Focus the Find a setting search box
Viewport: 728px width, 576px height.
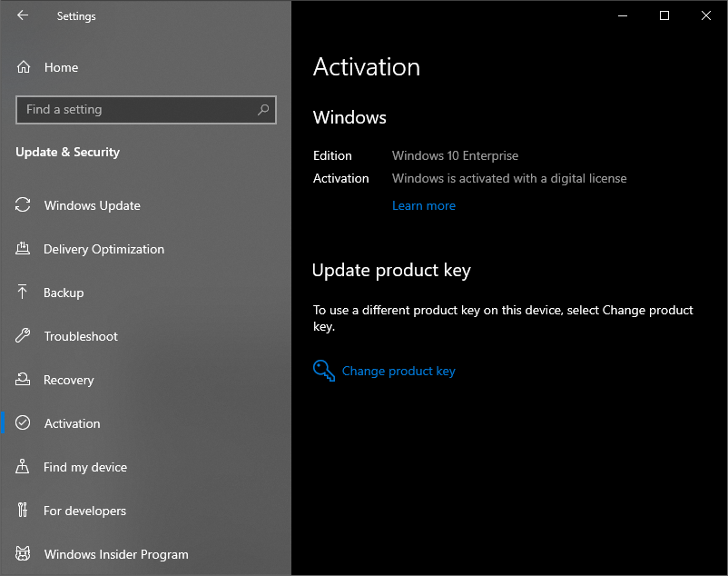pyautogui.click(x=146, y=110)
